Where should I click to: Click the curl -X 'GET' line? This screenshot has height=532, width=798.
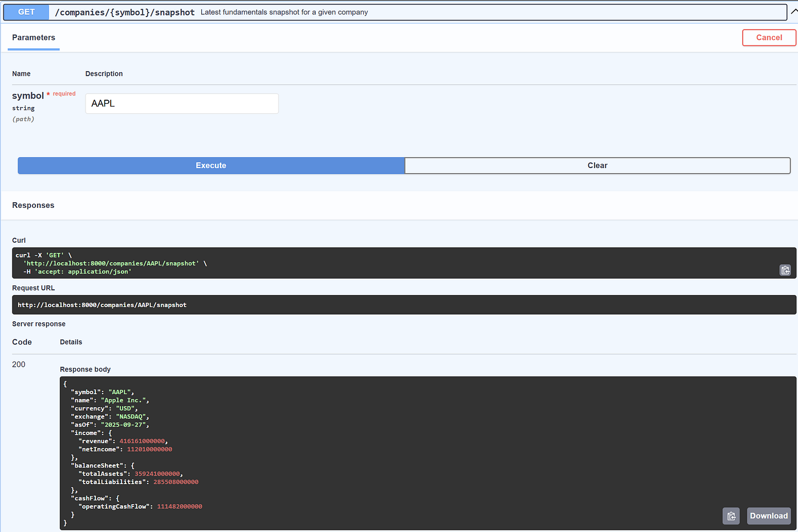(44, 255)
